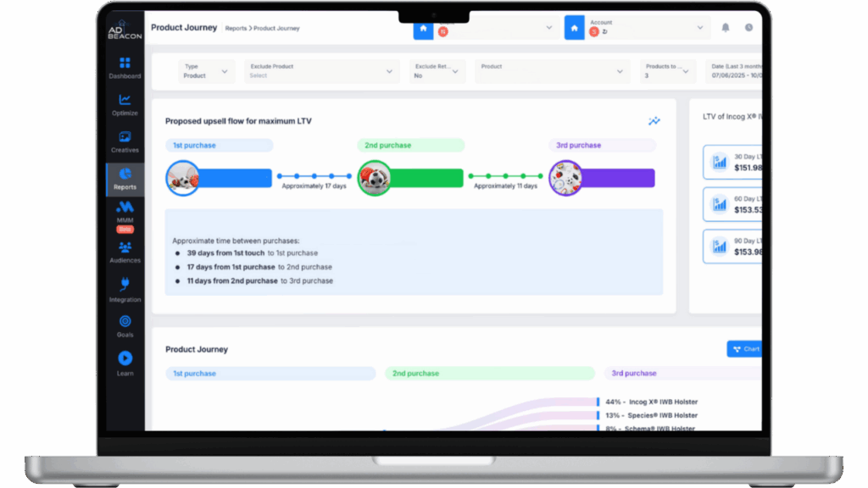The height and width of the screenshot is (488, 868).
Task: Select the Reports item in sidebar
Action: [x=125, y=178]
